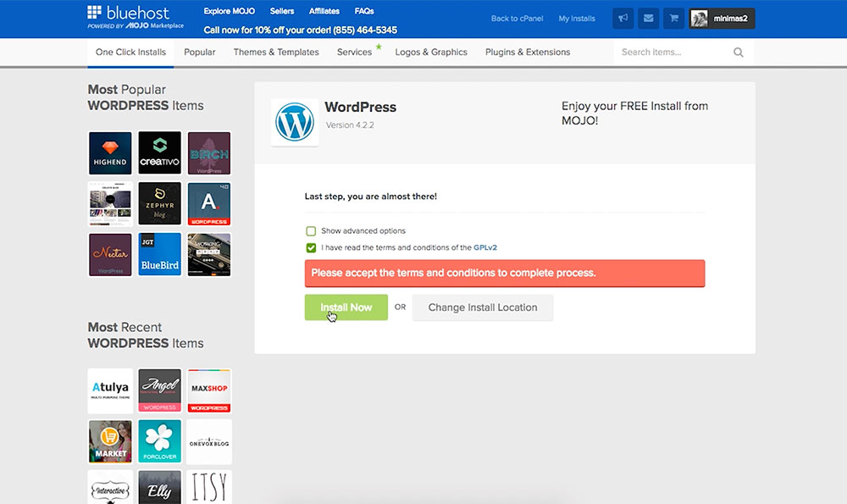
Task: Open My Installs link
Action: [577, 19]
